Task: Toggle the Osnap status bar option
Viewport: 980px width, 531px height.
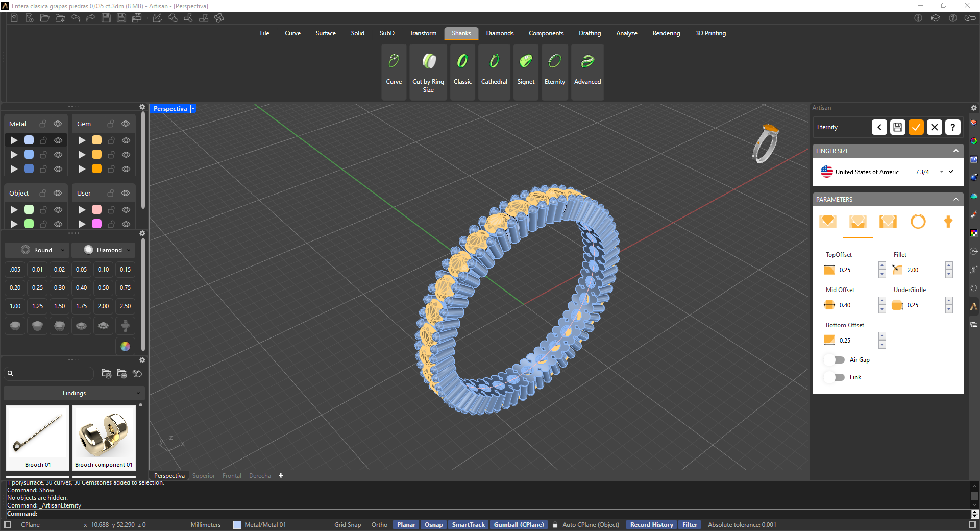Action: tap(434, 525)
